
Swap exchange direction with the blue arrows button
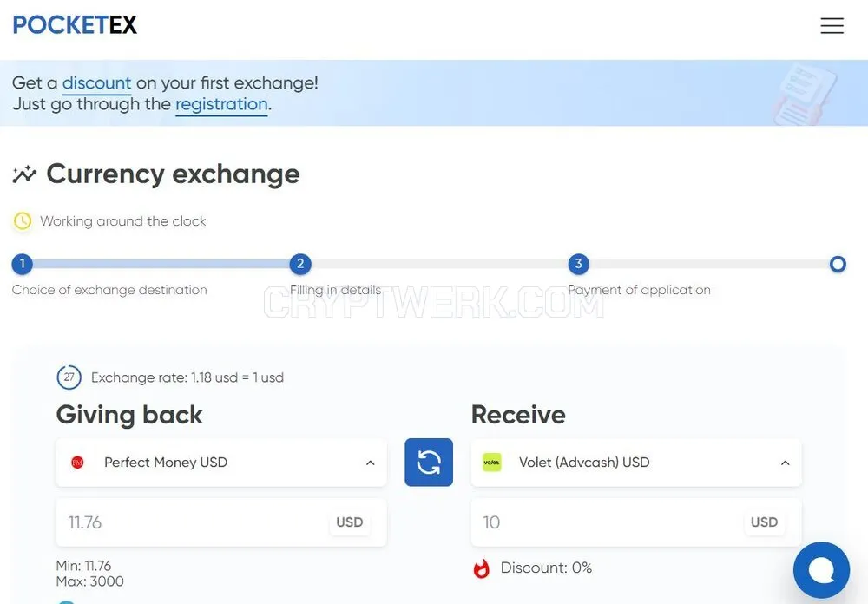[x=429, y=463]
